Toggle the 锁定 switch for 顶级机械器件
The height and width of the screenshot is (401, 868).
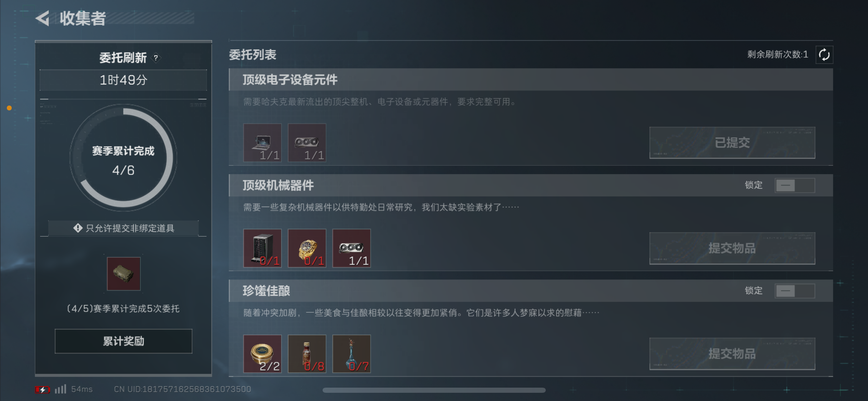coord(795,185)
